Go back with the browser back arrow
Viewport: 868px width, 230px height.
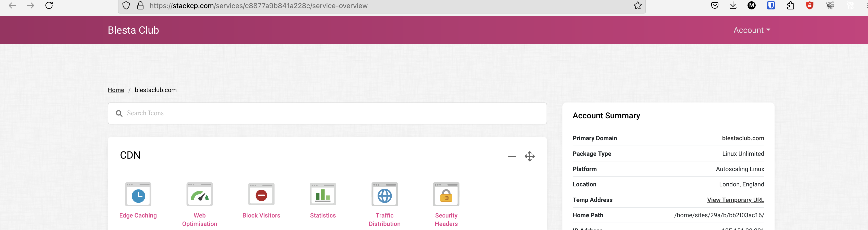[13, 5]
